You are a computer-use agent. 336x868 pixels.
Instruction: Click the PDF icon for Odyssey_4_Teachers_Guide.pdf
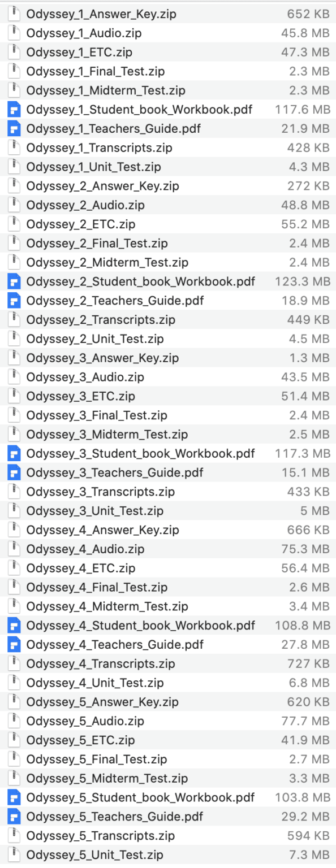[14, 645]
